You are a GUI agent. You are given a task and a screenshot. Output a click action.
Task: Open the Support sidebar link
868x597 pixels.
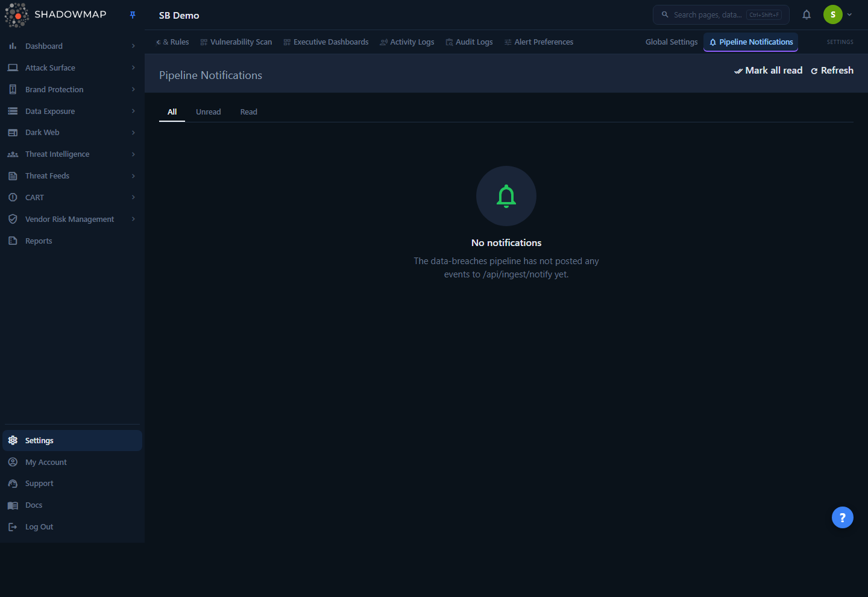pyautogui.click(x=72, y=484)
